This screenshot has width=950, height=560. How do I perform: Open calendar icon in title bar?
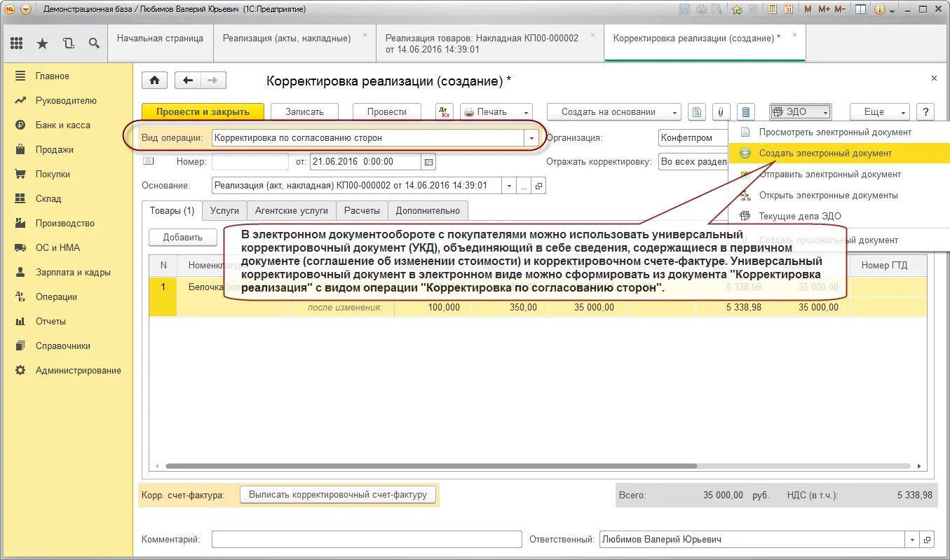pos(788,10)
